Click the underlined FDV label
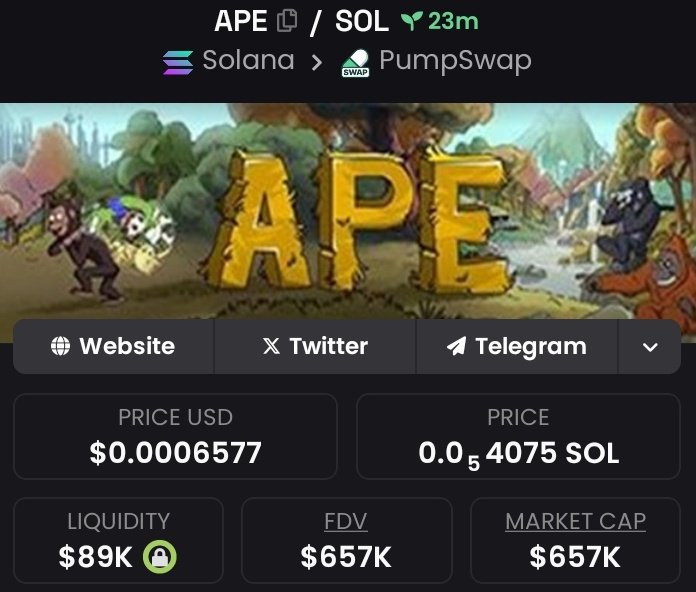The width and height of the screenshot is (696, 592). pos(346,521)
